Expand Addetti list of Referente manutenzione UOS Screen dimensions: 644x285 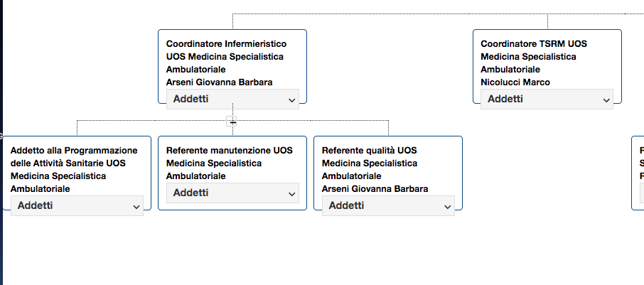pos(232,193)
